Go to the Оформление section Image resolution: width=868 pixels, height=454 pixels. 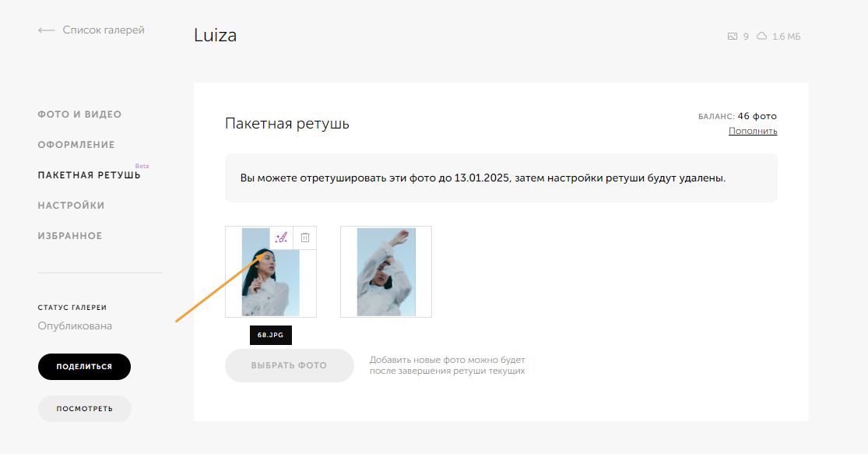[x=76, y=145]
